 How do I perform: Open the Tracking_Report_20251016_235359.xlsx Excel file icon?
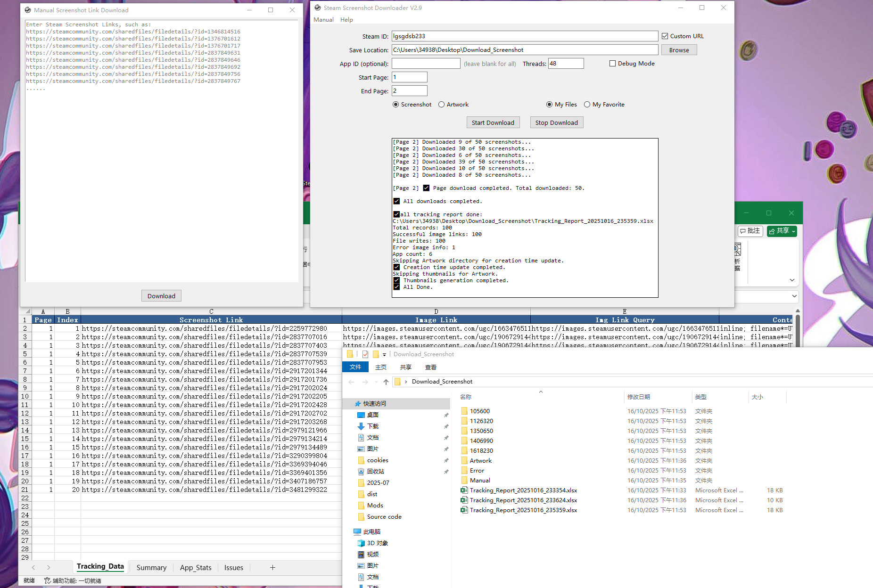(464, 510)
